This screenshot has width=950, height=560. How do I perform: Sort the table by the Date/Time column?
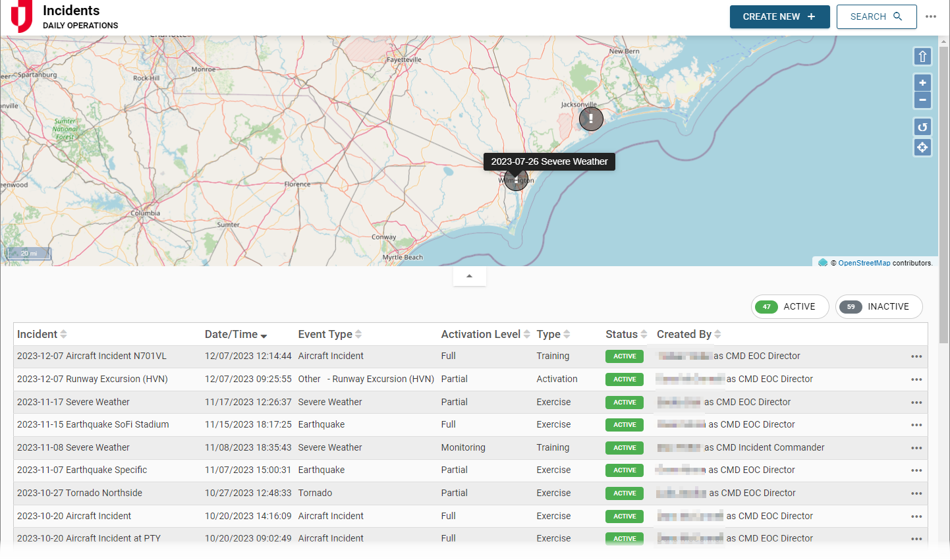click(235, 335)
